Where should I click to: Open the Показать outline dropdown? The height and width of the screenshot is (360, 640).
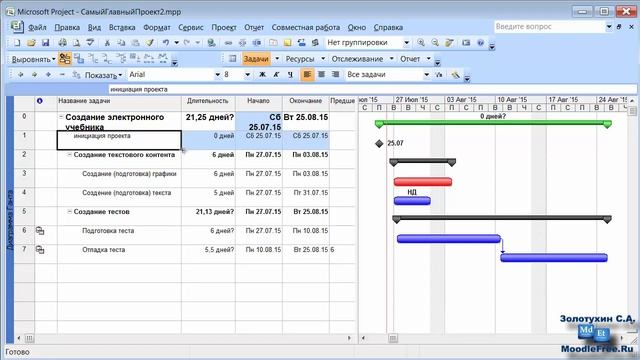103,75
